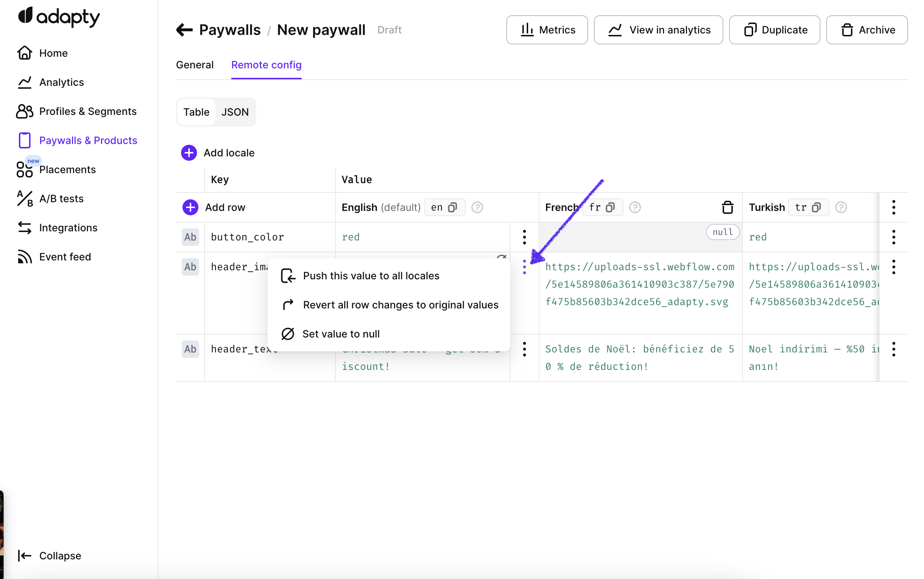The width and height of the screenshot is (924, 579).
Task: Copy the English en locale code
Action: pyautogui.click(x=453, y=207)
